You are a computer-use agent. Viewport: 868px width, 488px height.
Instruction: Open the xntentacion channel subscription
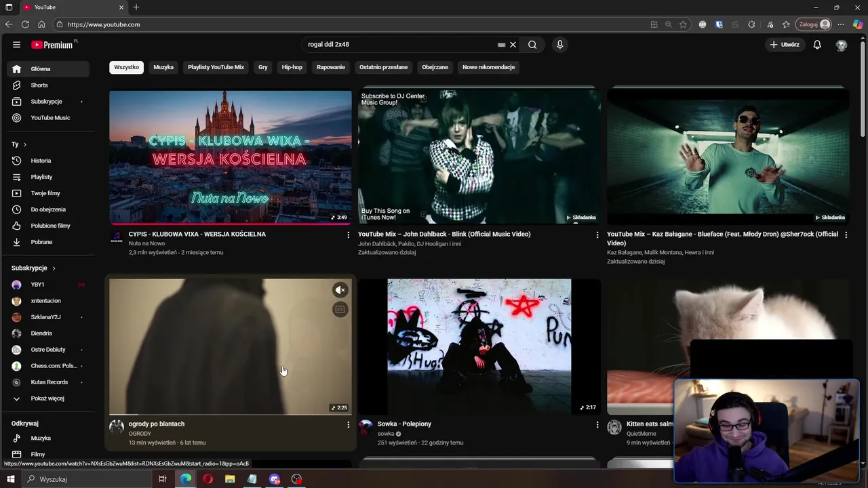(x=48, y=301)
